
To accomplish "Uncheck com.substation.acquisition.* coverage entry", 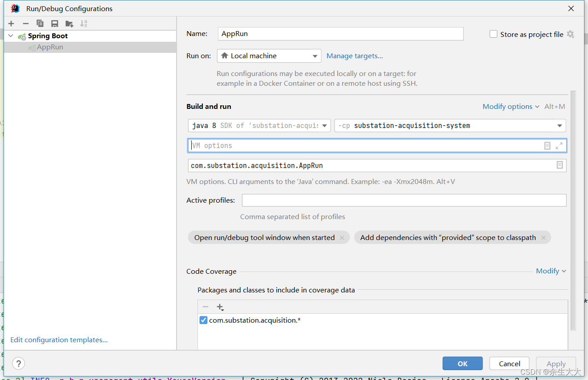I will click(203, 320).
